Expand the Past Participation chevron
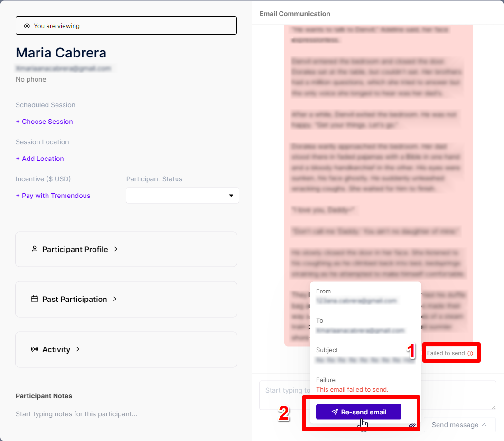 [115, 299]
